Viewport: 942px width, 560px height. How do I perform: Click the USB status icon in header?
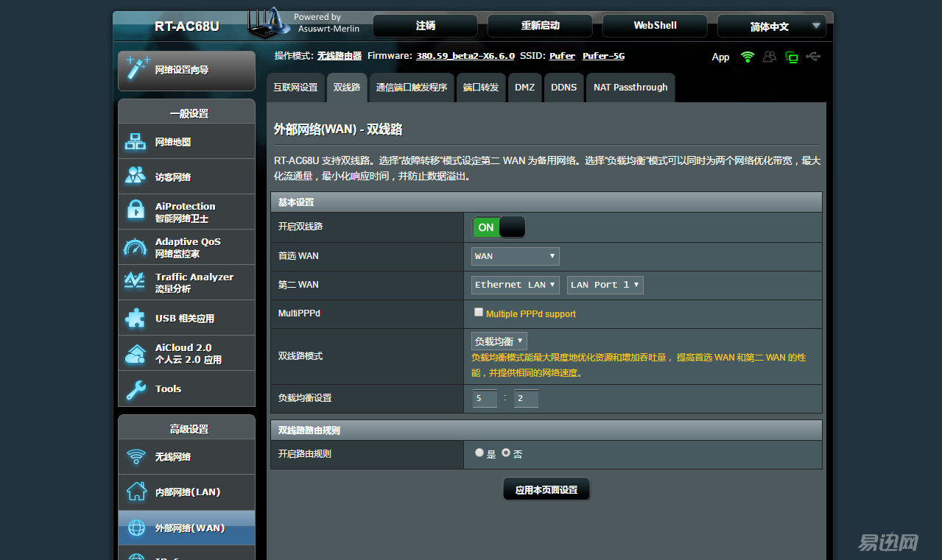click(813, 56)
